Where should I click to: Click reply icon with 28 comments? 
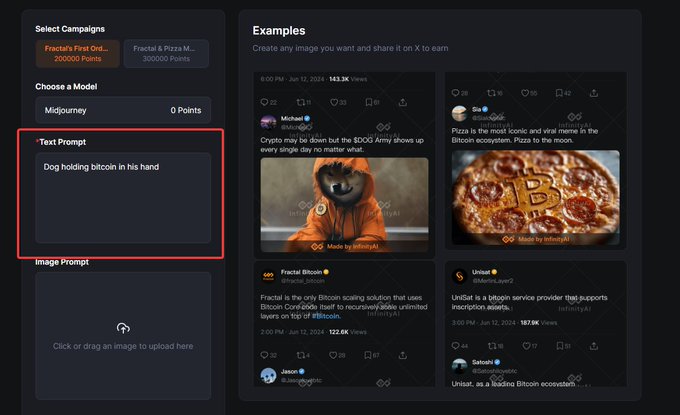[x=455, y=93]
